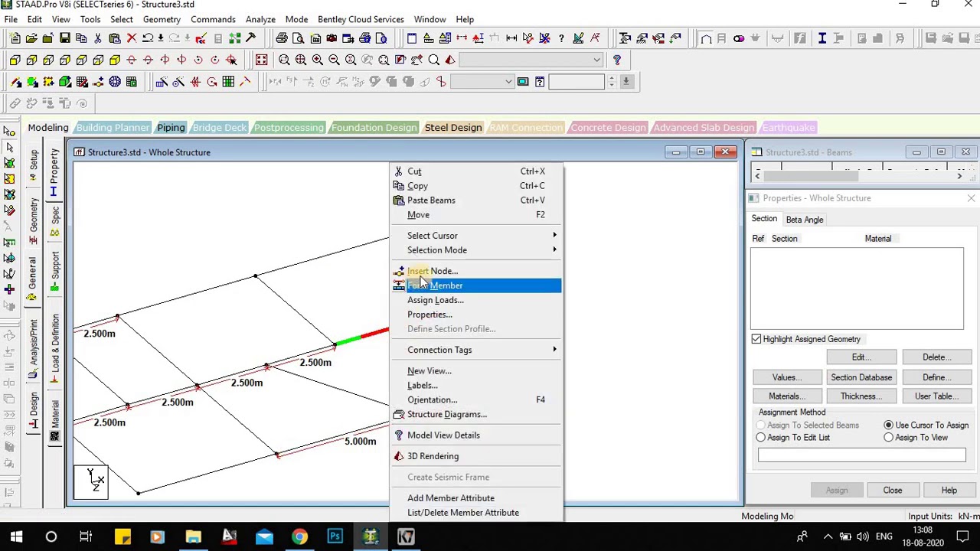Click the Nodes Cursor icon at top of left toolbar
Viewport: 980px width, 551px height.
(x=9, y=131)
